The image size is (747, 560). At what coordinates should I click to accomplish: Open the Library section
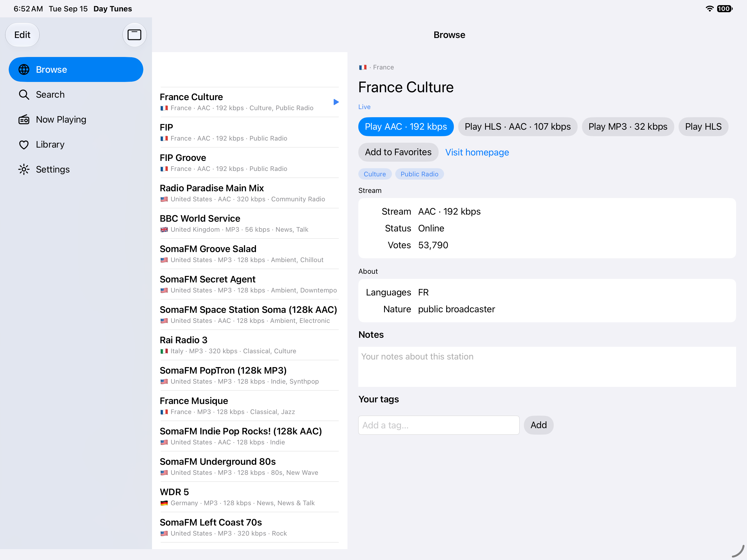tap(76, 144)
